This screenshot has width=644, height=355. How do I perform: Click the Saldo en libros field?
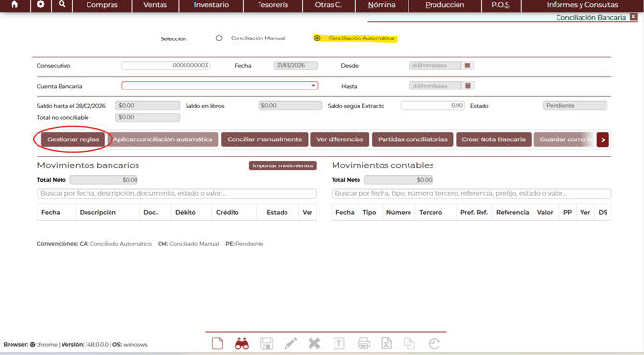290,106
